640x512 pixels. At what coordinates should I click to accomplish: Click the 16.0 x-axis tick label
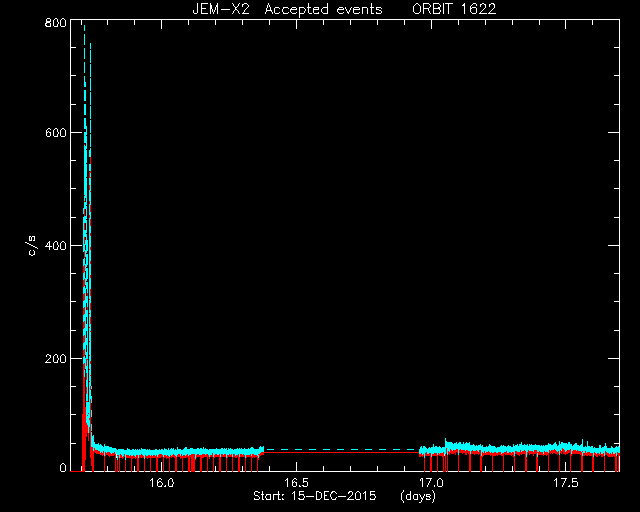pos(162,483)
